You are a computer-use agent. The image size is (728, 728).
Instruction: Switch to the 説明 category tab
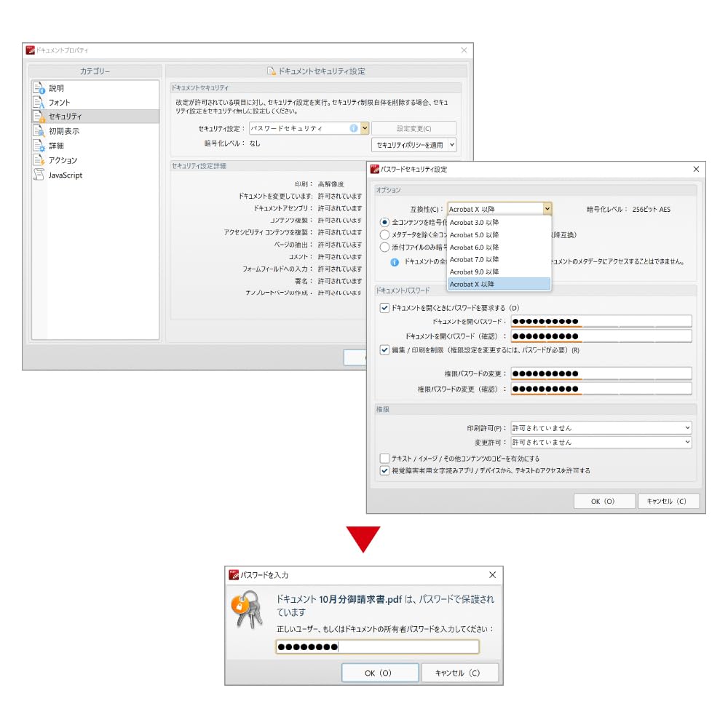(x=58, y=86)
